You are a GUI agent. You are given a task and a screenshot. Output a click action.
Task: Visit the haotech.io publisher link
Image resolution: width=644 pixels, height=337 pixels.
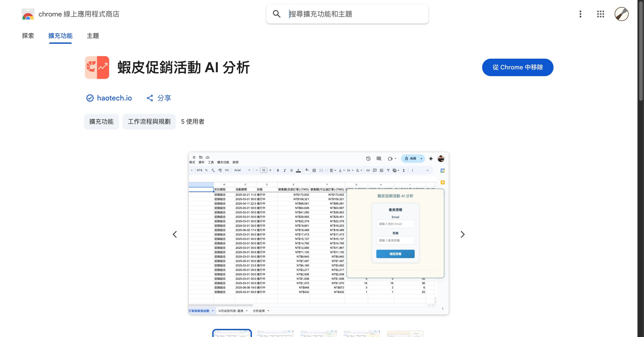[114, 98]
